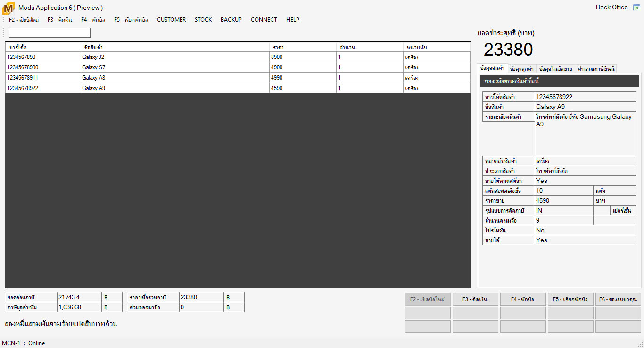The image size is (644, 348).
Task: Switch to the คำนวณภาษีชิ้นนี้ tab
Action: [596, 69]
